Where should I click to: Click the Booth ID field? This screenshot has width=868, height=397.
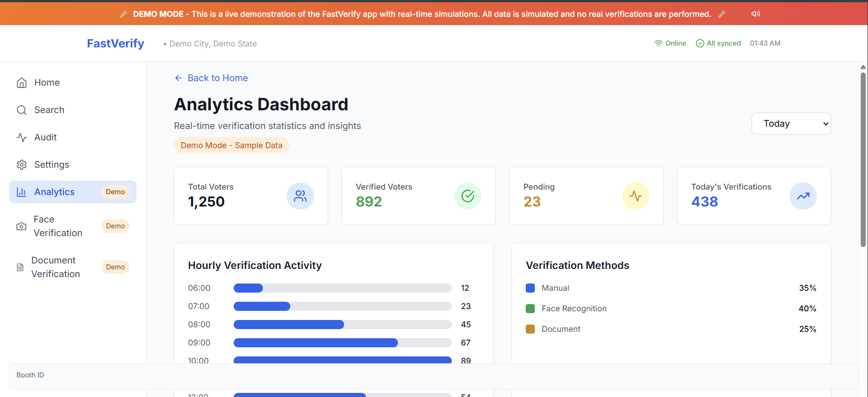click(434, 376)
